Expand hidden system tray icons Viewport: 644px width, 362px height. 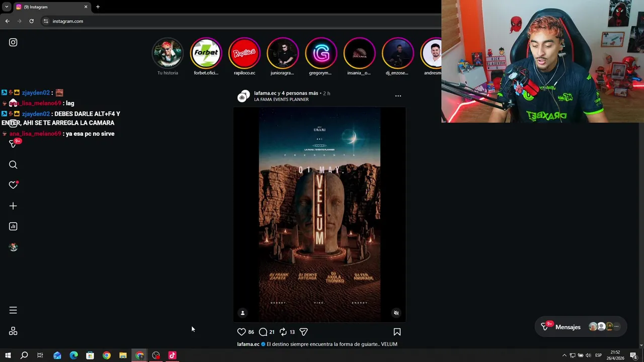pos(564,355)
